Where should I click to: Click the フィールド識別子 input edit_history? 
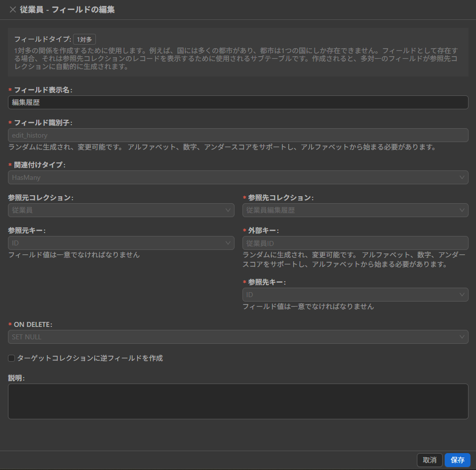238,135
